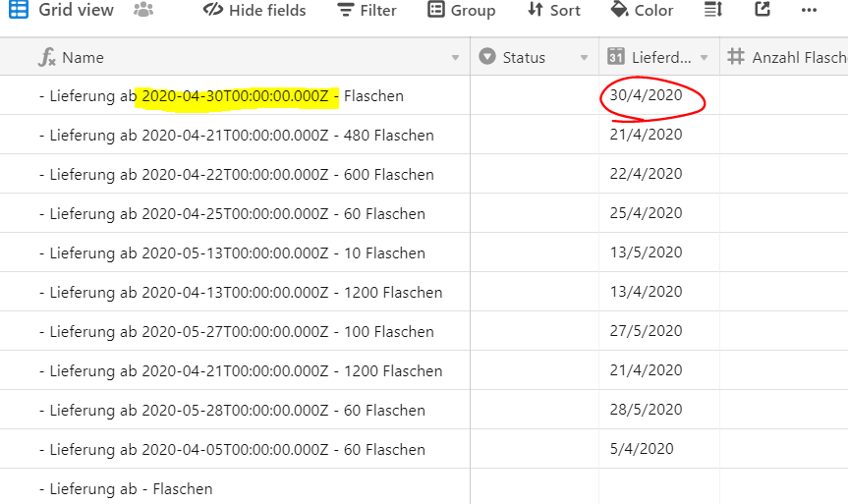Open the Color options
The height and width of the screenshot is (504, 848).
(x=642, y=10)
